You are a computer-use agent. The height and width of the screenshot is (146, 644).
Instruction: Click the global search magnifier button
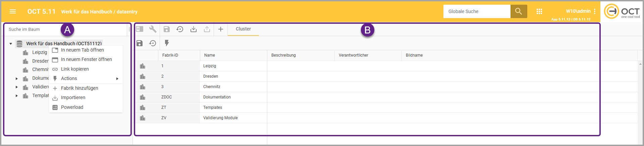519,11
